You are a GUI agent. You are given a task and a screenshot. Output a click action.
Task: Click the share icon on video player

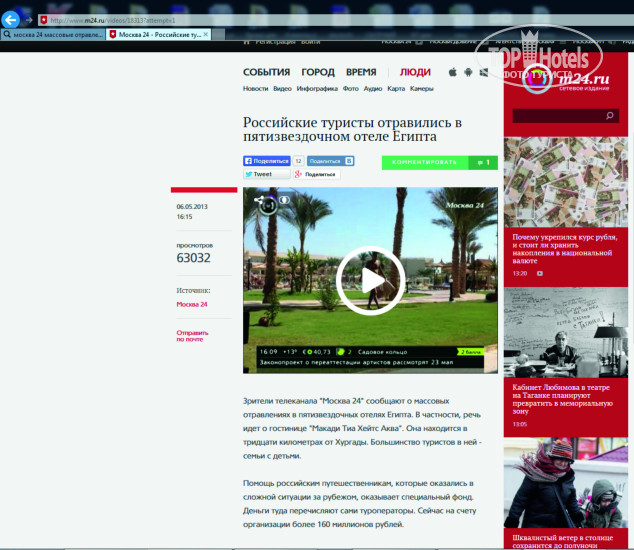(x=265, y=203)
